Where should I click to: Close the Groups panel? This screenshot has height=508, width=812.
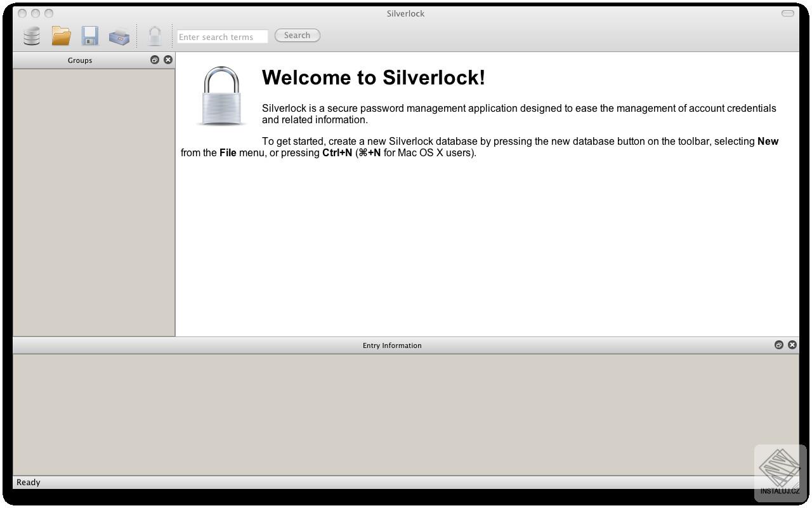click(168, 60)
